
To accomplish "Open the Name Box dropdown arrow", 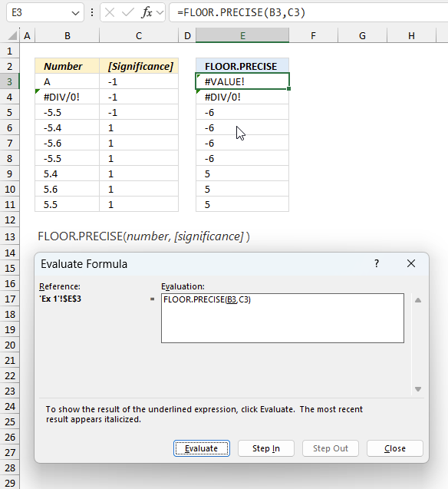I will click(75, 13).
